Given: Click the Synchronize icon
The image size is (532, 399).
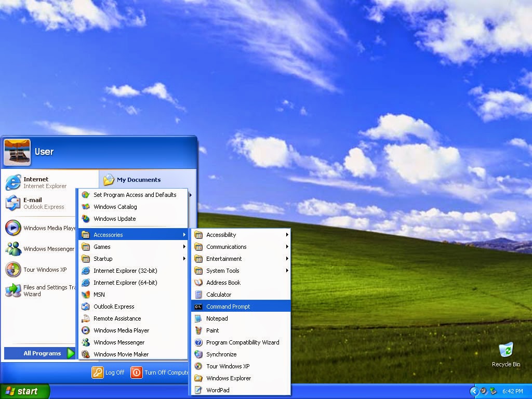Looking at the screenshot, I should (198, 354).
